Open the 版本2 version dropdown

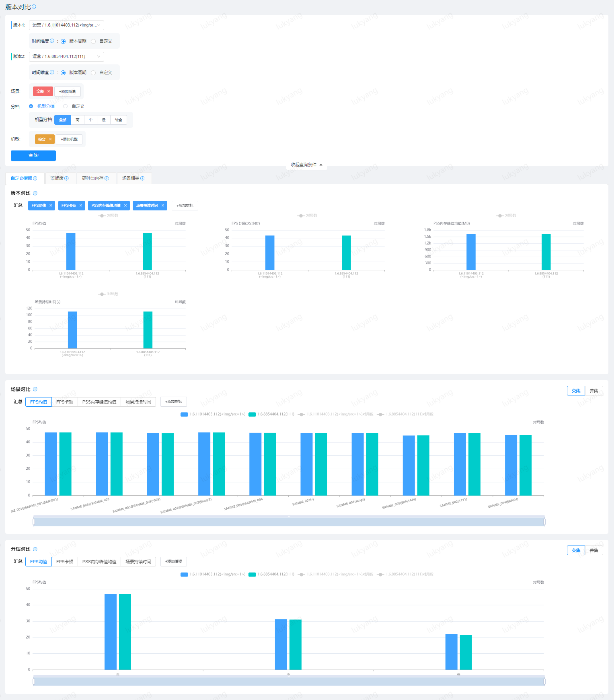(66, 57)
